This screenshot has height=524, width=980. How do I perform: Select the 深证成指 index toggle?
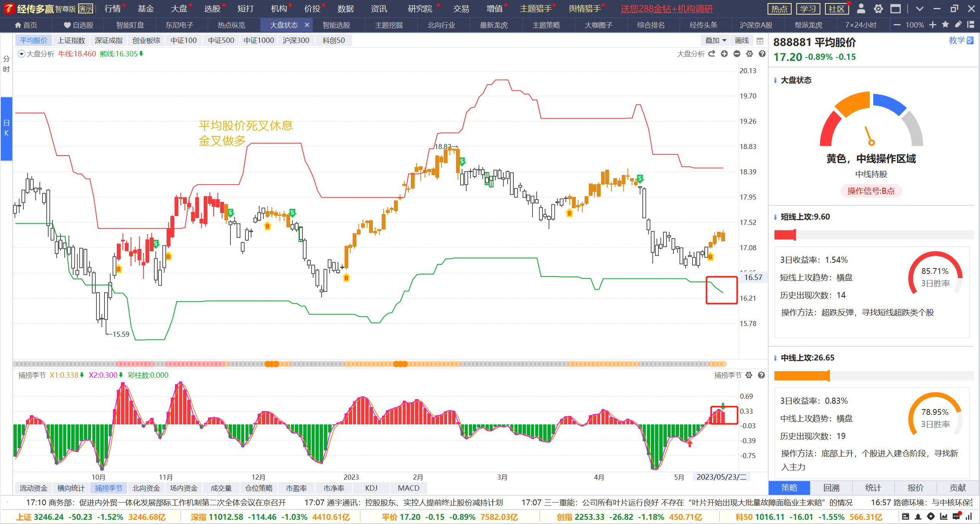[109, 40]
